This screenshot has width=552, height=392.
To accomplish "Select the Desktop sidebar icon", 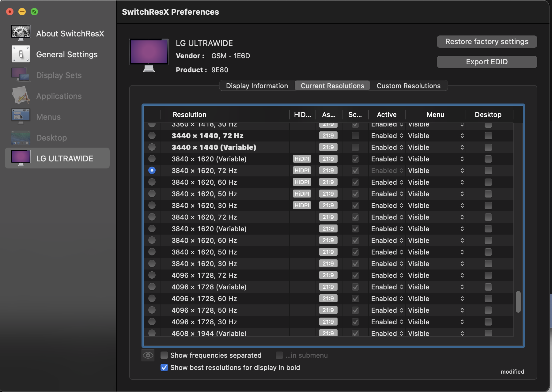I will click(x=21, y=138).
